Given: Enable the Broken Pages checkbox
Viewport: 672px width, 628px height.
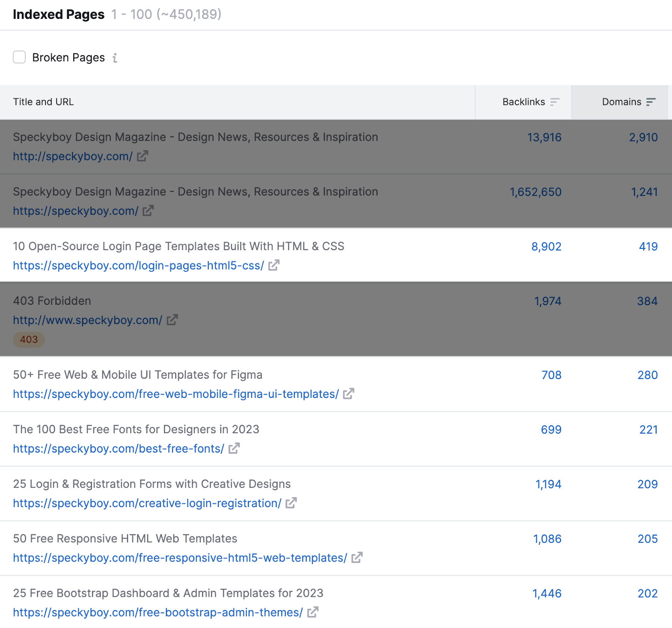Looking at the screenshot, I should pyautogui.click(x=19, y=57).
